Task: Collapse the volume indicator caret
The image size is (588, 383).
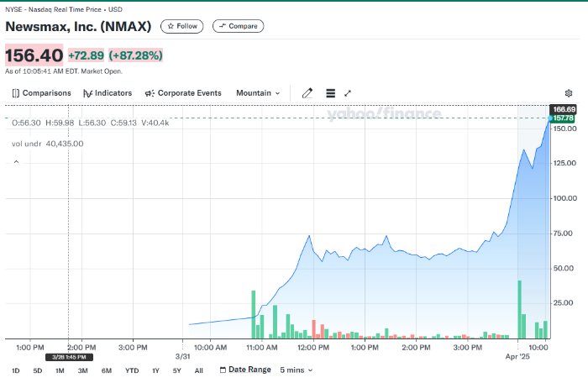Action: pyautogui.click(x=16, y=161)
